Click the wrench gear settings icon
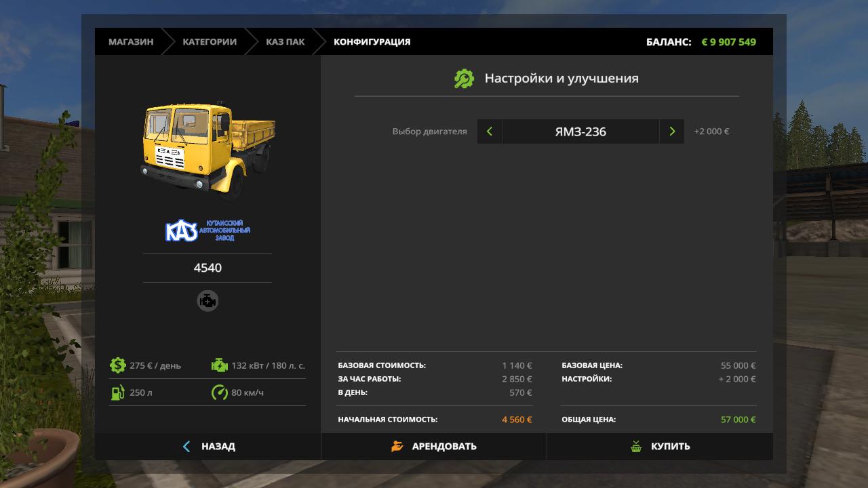 [x=464, y=79]
